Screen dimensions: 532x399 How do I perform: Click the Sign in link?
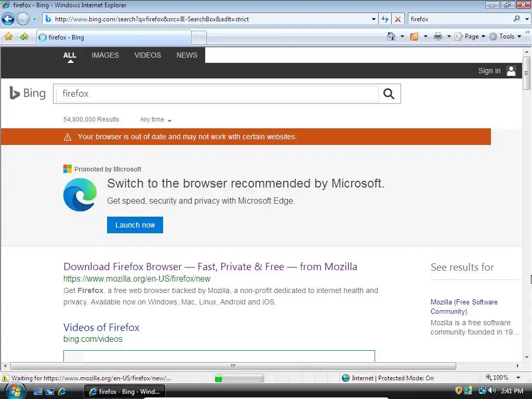point(489,71)
